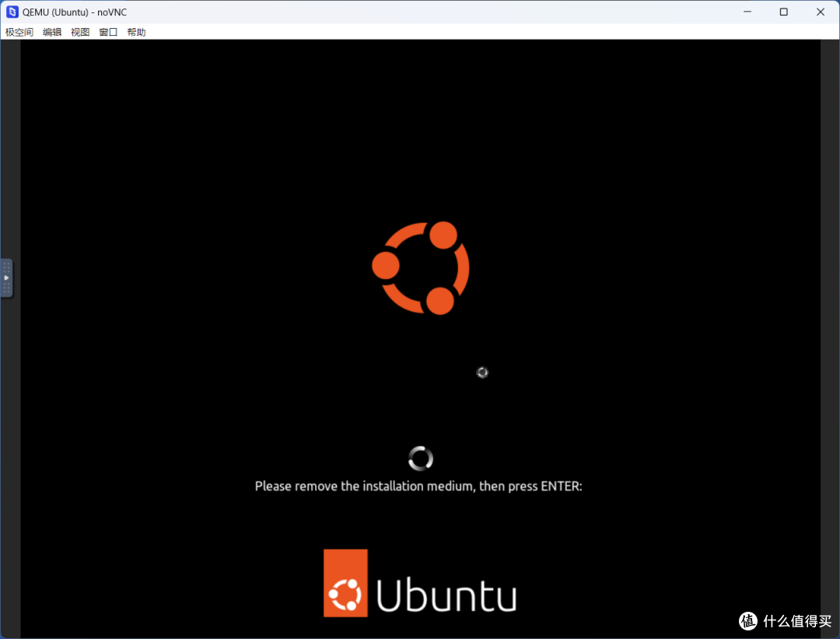The height and width of the screenshot is (639, 840).
Task: Open the 极空间 menu
Action: [x=19, y=32]
